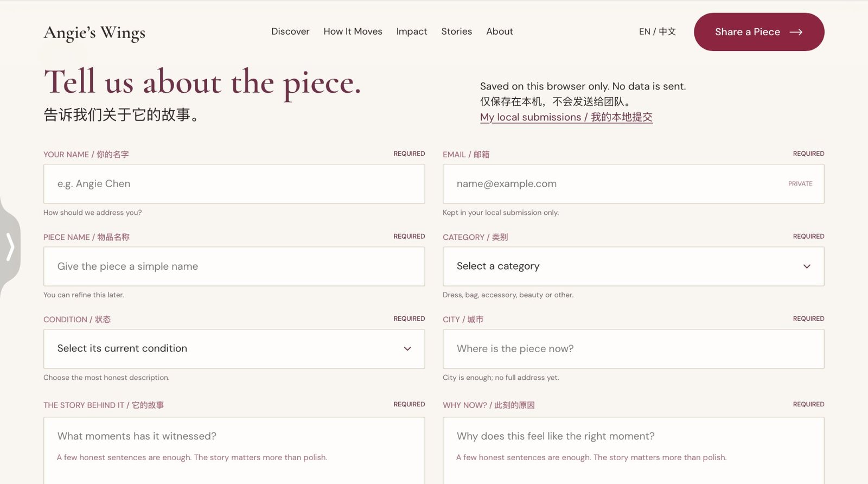Screen dimensions: 868x484
Task: Switch language with EN / 中文 toggle
Action: (658, 31)
